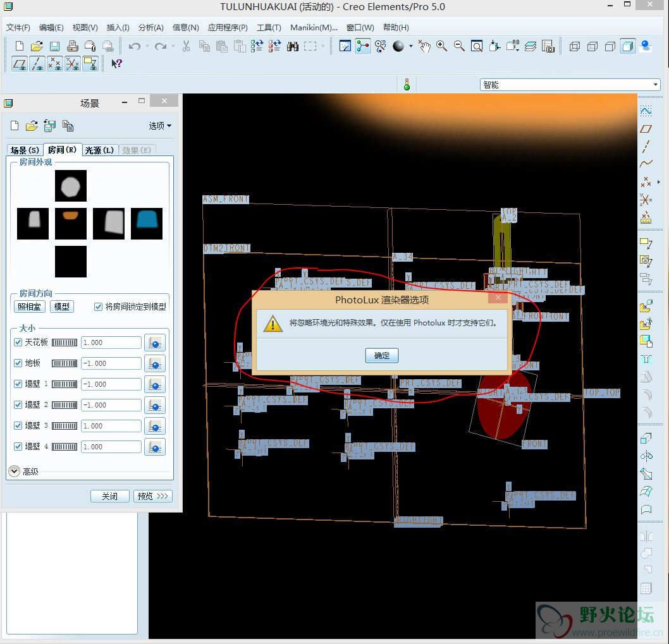Click the context help cursor icon
The height and width of the screenshot is (644, 669).
pyautogui.click(x=116, y=64)
